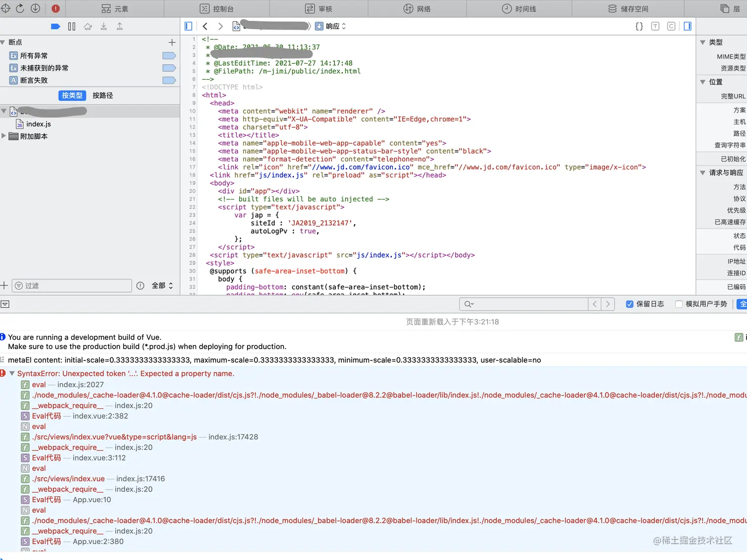
Task: Switch to the 元素 tab
Action: point(115,8)
